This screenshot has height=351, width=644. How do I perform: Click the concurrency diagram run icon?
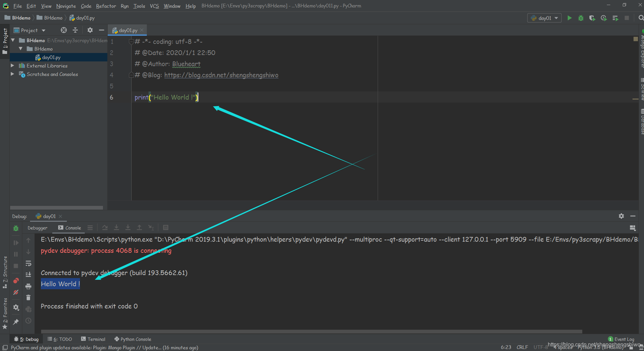coord(615,18)
